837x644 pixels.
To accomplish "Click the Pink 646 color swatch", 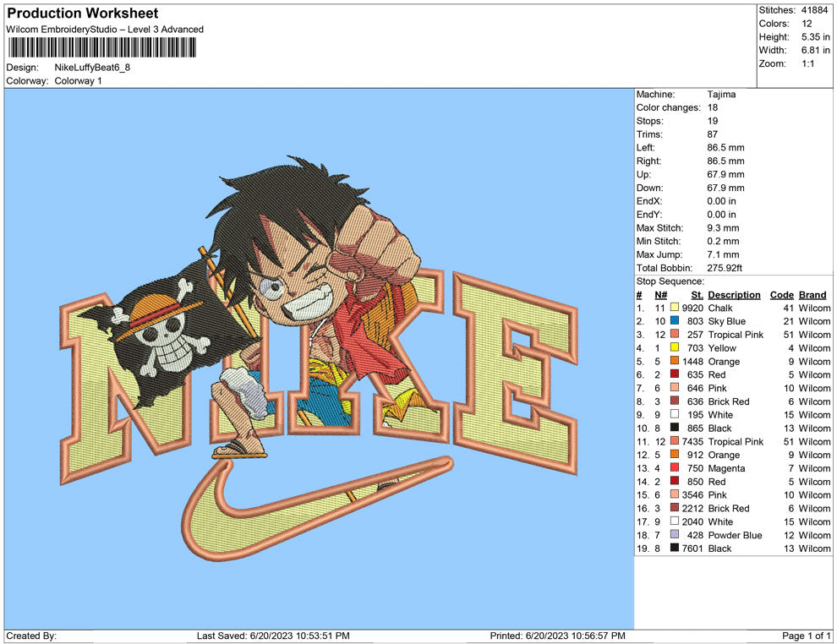I will pos(675,387).
